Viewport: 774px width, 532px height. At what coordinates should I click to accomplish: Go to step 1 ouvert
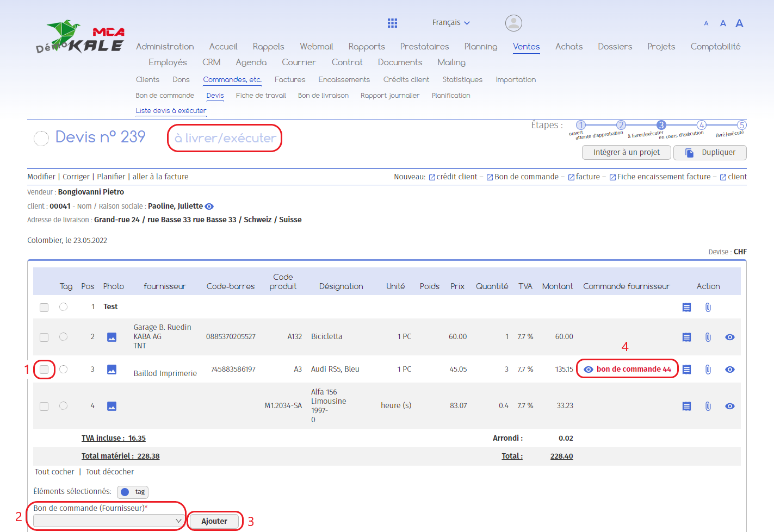click(x=580, y=125)
